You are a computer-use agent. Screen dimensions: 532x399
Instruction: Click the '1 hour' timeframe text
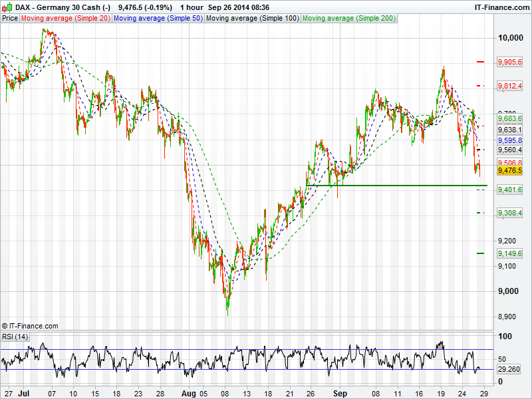tap(194, 7)
